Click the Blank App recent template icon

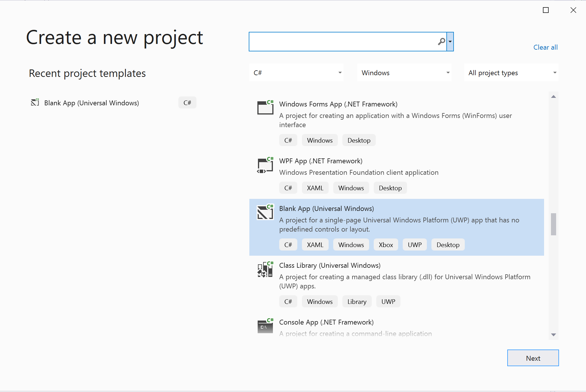point(35,103)
